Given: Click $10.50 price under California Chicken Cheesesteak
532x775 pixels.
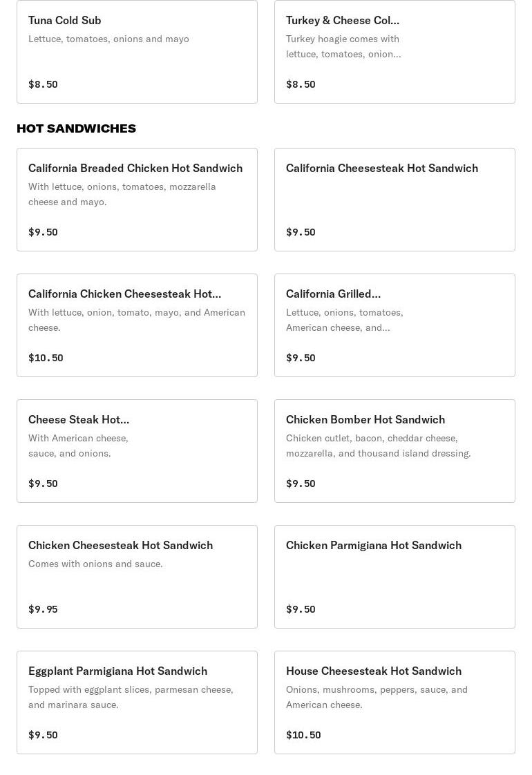Looking at the screenshot, I should pyautogui.click(x=46, y=358).
